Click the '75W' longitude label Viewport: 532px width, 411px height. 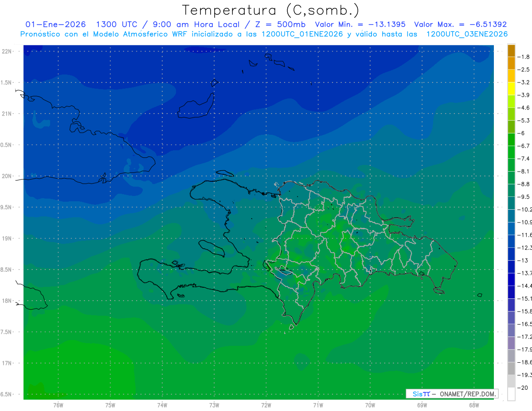(110, 405)
